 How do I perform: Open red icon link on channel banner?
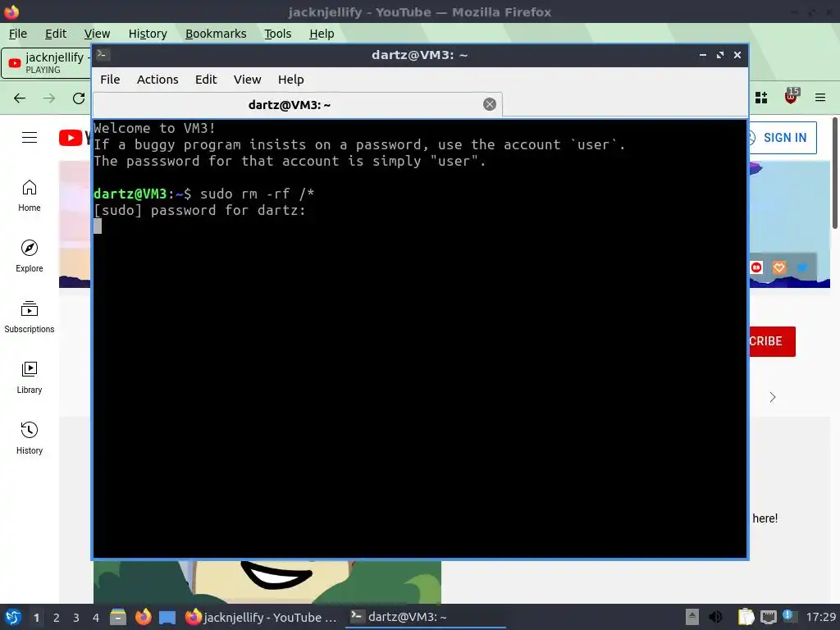tap(756, 267)
